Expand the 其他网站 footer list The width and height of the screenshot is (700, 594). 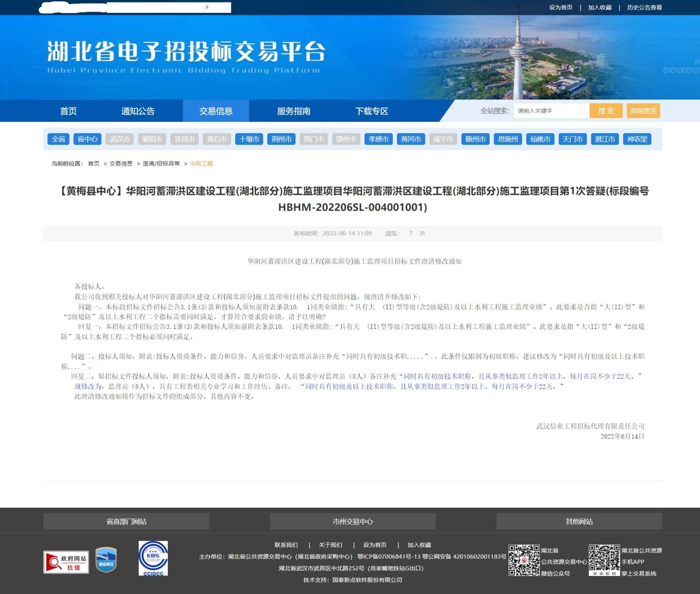(579, 521)
